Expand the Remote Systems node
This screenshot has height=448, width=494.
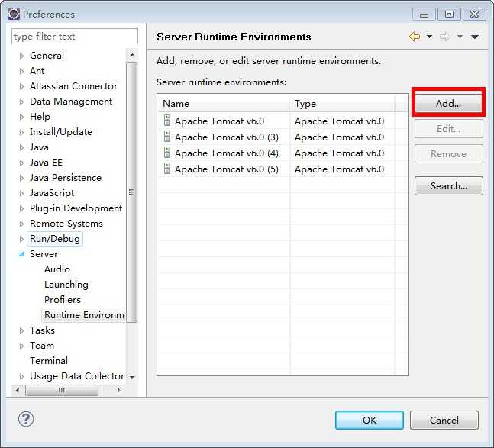pyautogui.click(x=21, y=224)
